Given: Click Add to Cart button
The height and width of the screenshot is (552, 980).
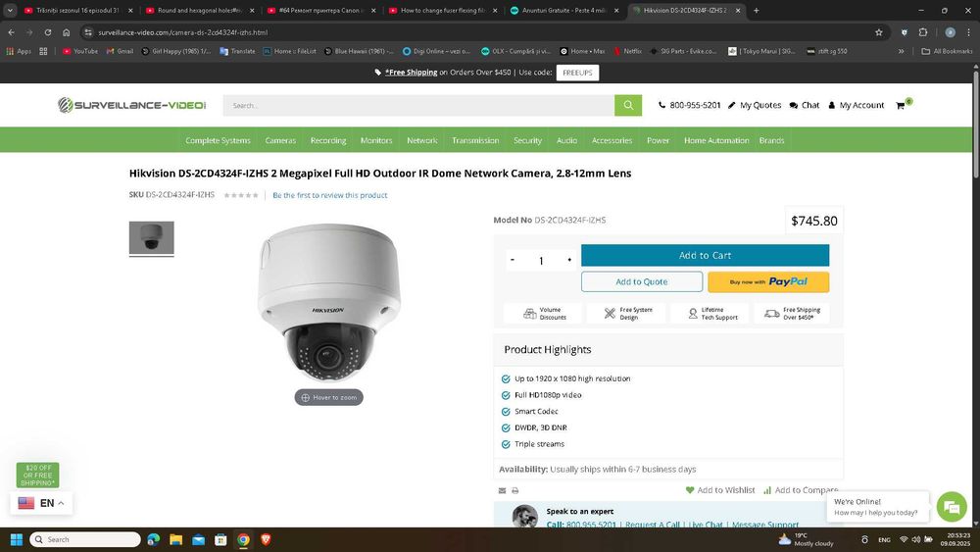Looking at the screenshot, I should pos(705,256).
